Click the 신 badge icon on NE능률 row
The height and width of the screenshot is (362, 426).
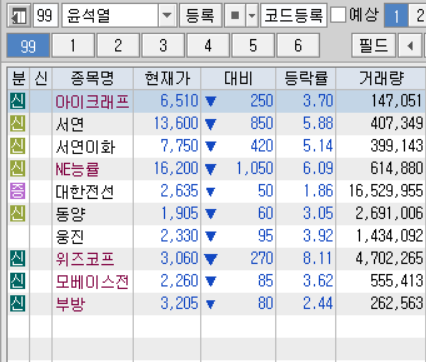(17, 168)
